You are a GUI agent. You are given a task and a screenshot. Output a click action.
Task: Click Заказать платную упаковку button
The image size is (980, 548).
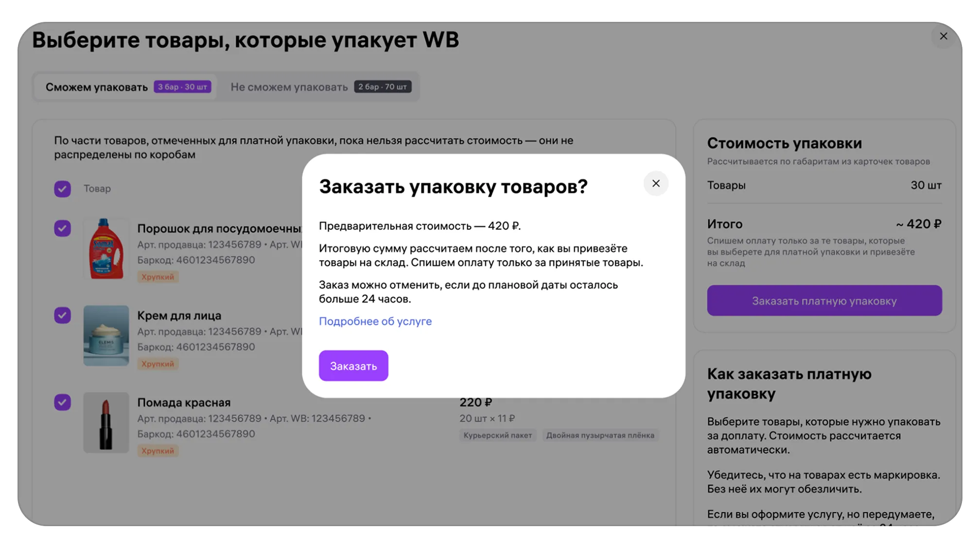[824, 301]
